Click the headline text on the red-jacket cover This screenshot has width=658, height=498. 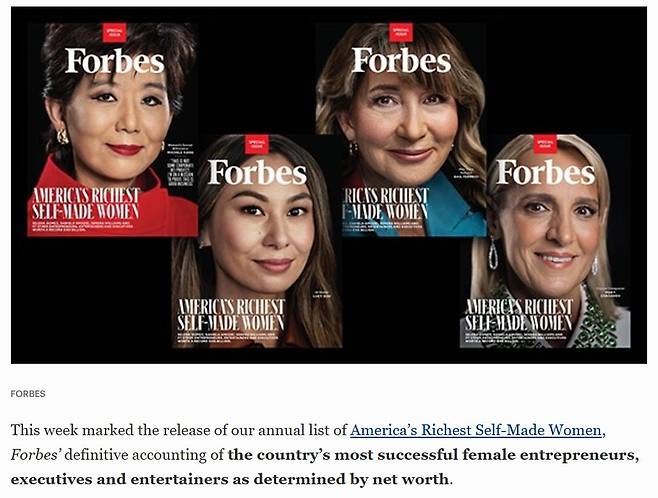90,203
